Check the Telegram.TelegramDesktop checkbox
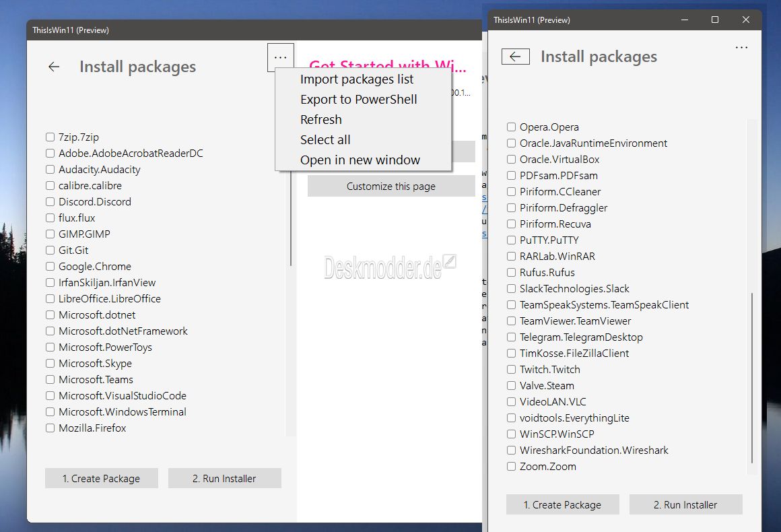Screen dimensions: 781x532 click(511, 337)
